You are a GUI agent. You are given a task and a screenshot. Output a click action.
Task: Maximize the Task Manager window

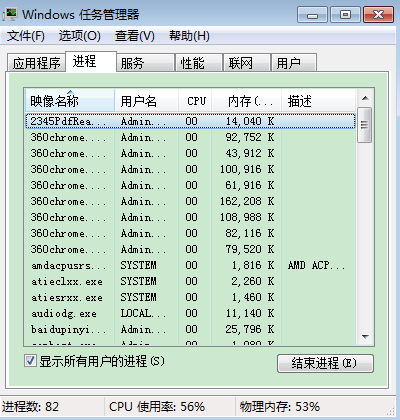[345, 15]
